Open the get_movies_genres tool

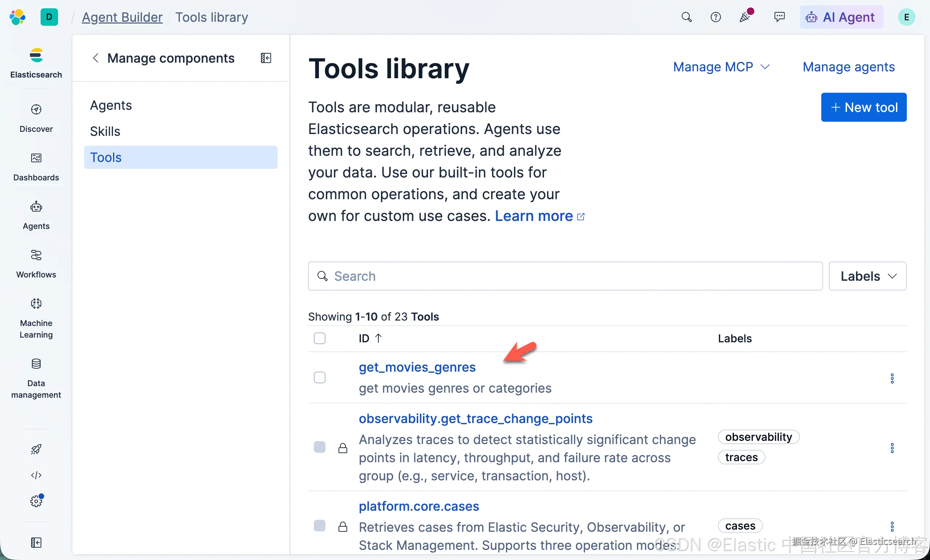[417, 367]
